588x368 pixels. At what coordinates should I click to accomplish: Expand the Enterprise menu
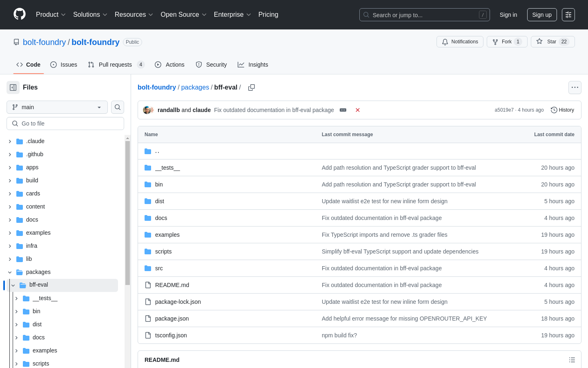click(x=232, y=15)
